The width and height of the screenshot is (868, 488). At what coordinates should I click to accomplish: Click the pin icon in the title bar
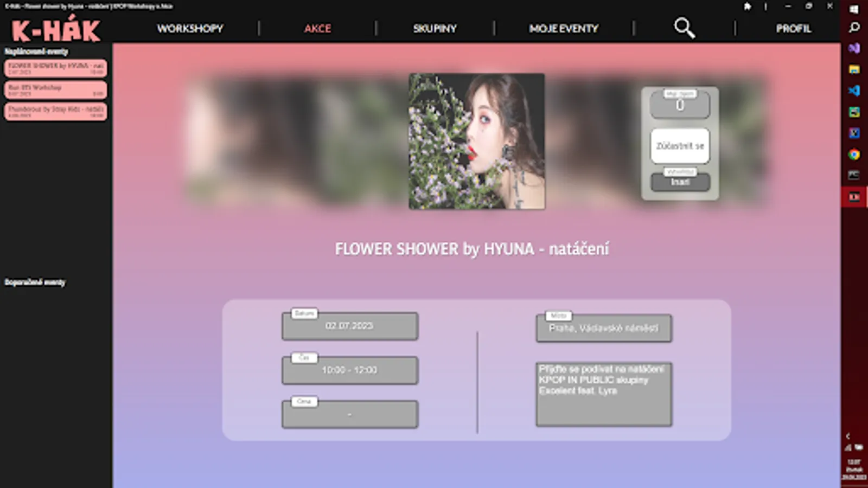pyautogui.click(x=748, y=7)
